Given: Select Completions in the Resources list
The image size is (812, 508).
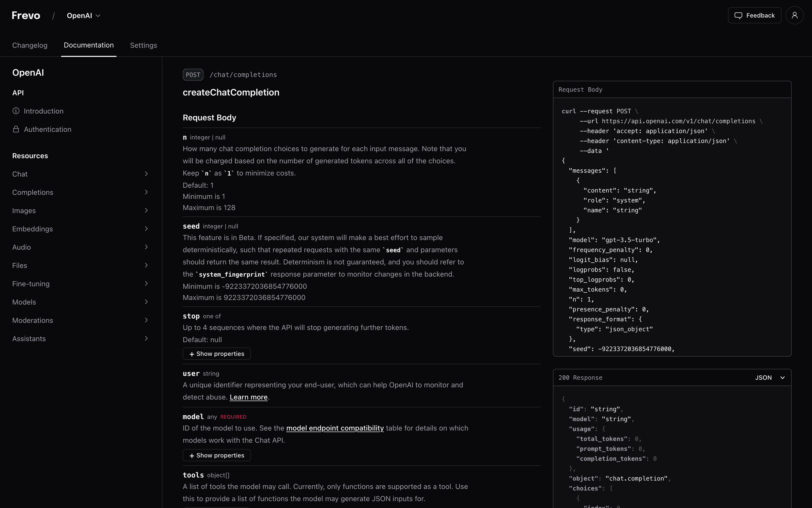Looking at the screenshot, I should pyautogui.click(x=33, y=192).
